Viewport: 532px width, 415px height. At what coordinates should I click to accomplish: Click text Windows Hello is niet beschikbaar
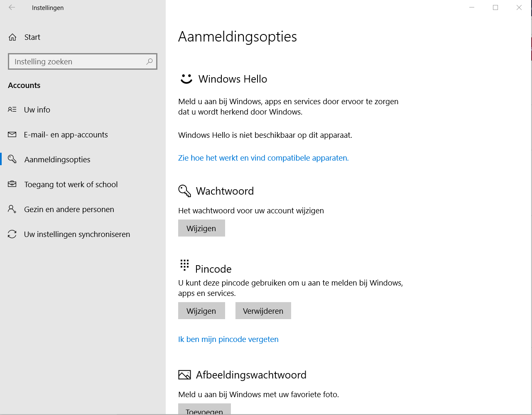tap(265, 135)
